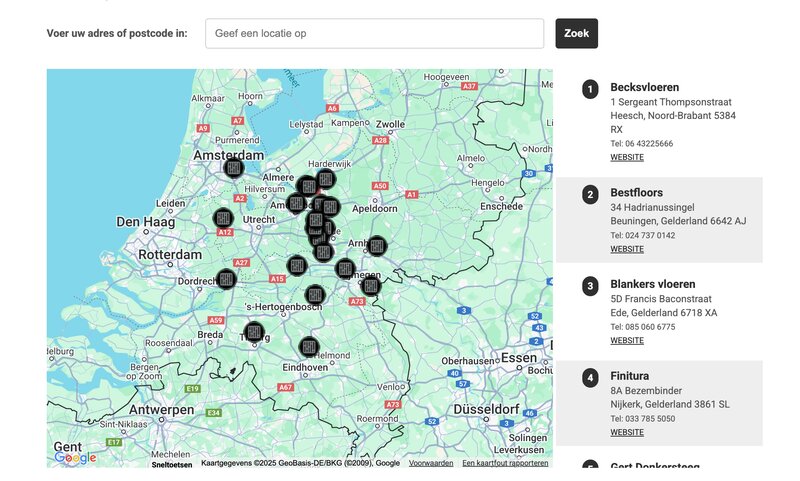800x481 pixels.
Task: Open the Blankers vloeren WEBSITE link
Action: pos(627,340)
